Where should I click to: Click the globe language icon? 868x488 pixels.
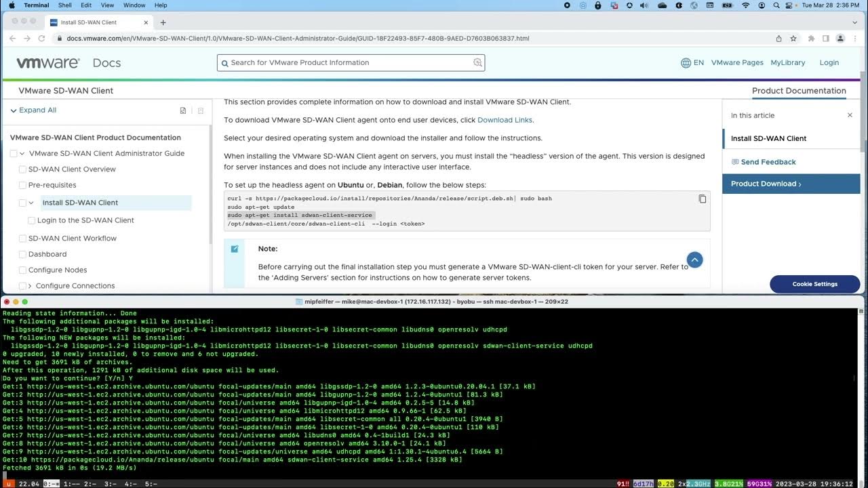tap(686, 63)
